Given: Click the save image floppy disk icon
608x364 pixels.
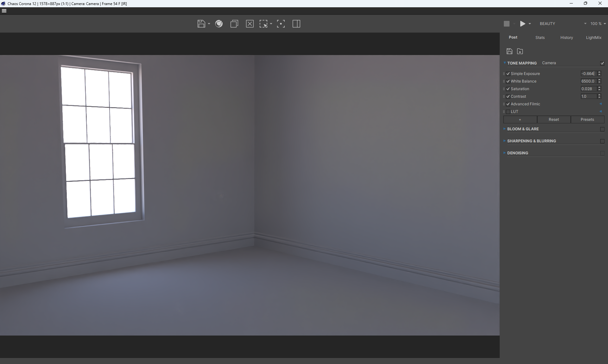Looking at the screenshot, I should pyautogui.click(x=201, y=24).
